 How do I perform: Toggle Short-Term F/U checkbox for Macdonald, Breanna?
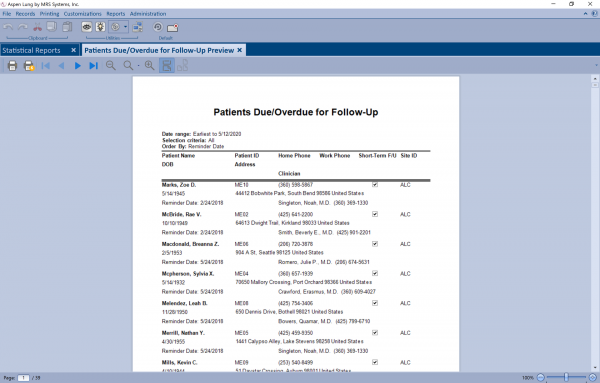coord(375,243)
